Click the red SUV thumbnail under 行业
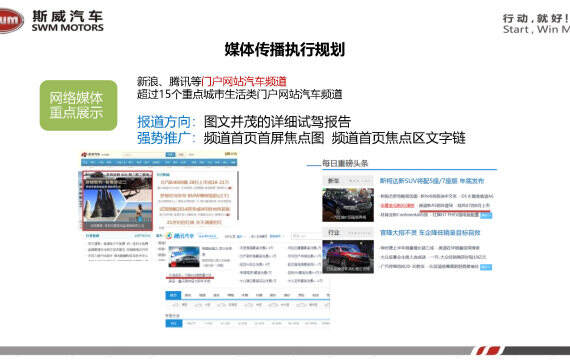Image resolution: width=570 pixels, height=360 pixels. (x=348, y=257)
